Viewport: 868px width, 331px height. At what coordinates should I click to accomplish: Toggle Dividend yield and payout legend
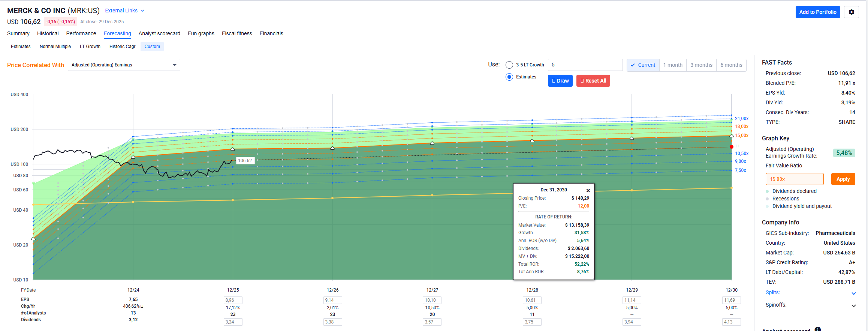click(801, 206)
